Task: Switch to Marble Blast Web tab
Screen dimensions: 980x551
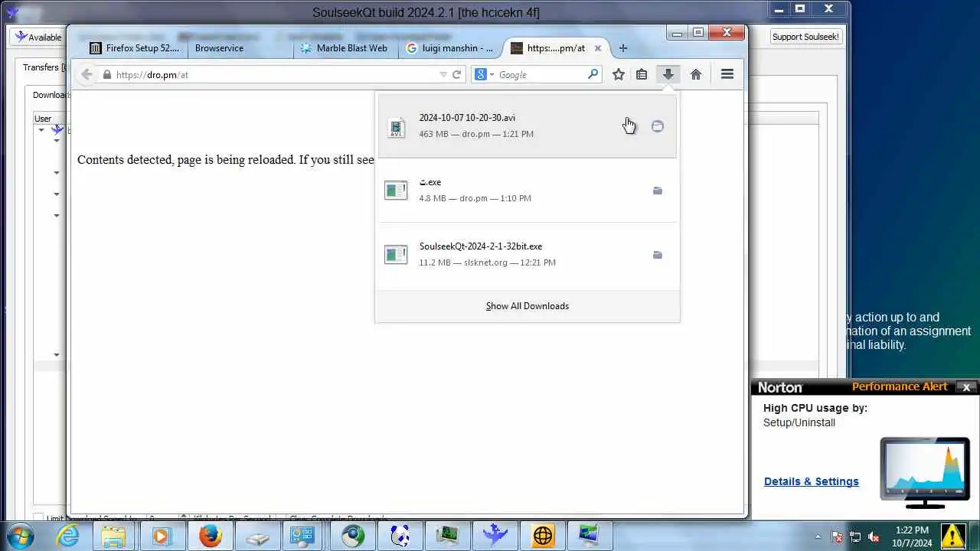Action: (345, 48)
